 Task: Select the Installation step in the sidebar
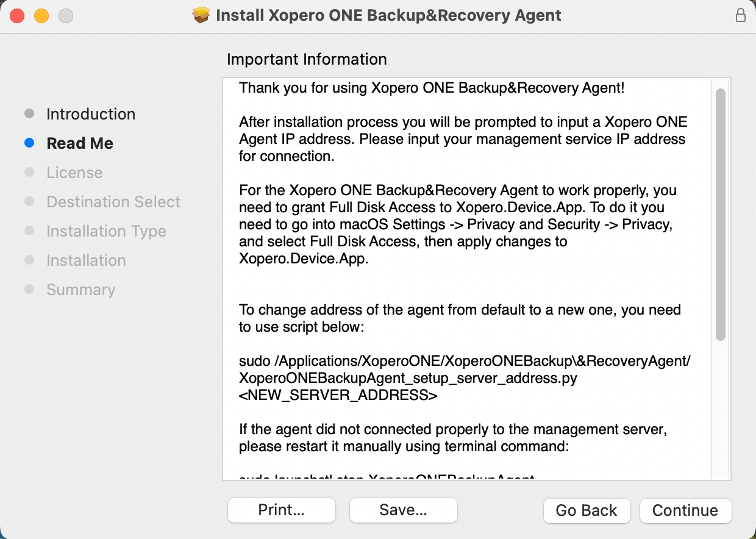pos(86,260)
